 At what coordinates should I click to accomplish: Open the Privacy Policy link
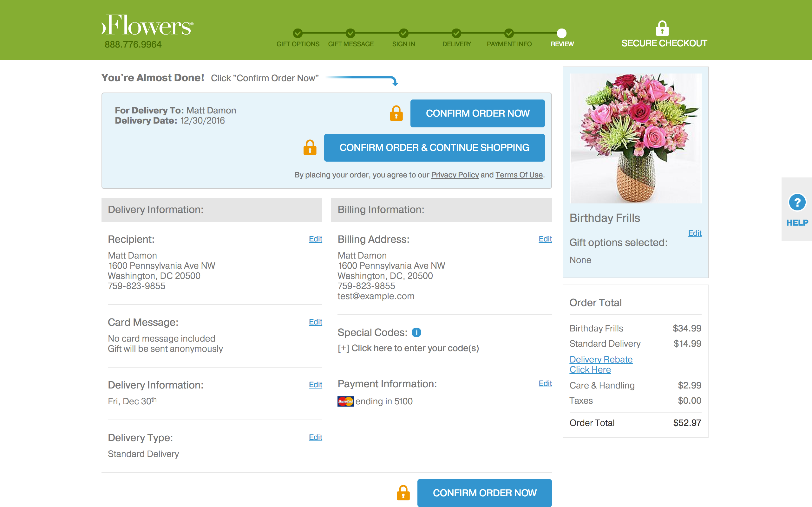455,175
